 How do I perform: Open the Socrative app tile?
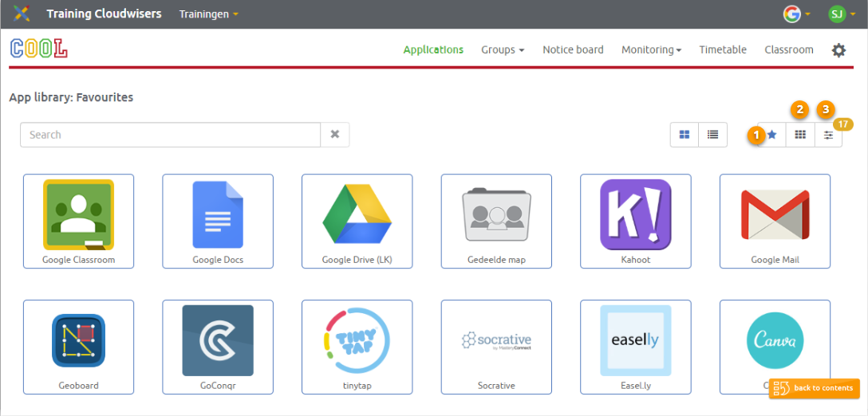click(496, 347)
